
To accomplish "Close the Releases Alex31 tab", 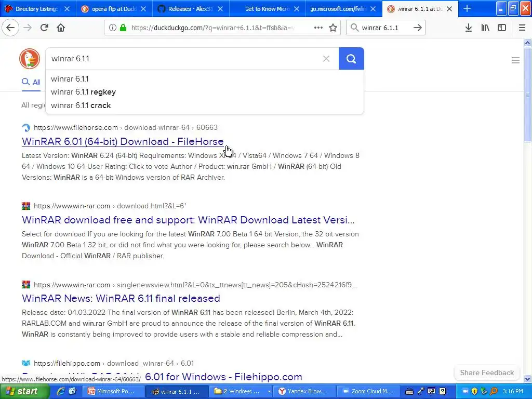I will click(220, 9).
